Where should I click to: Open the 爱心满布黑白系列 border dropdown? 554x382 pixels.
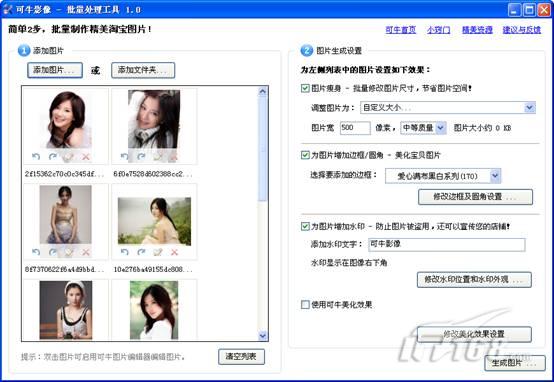(x=443, y=176)
